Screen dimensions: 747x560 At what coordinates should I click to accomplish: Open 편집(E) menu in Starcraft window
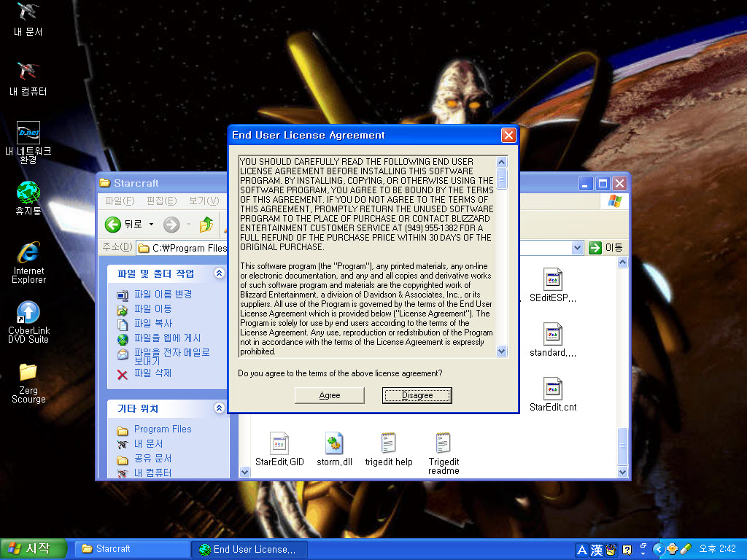pyautogui.click(x=161, y=201)
